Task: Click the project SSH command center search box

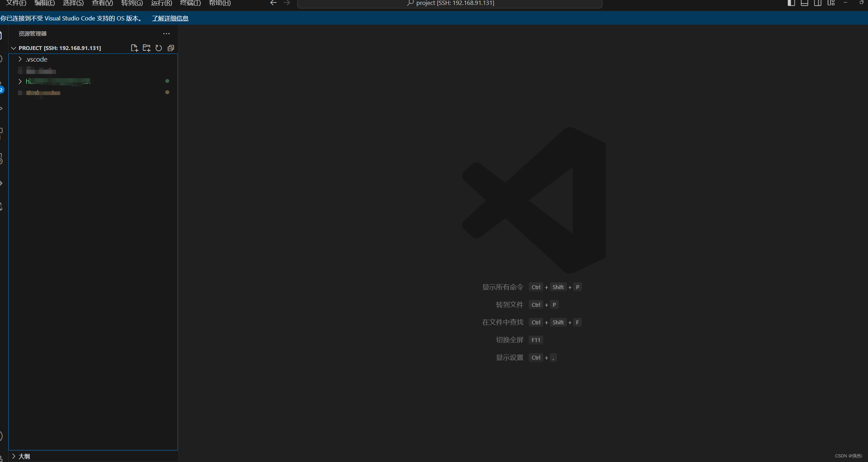Action: (x=449, y=4)
